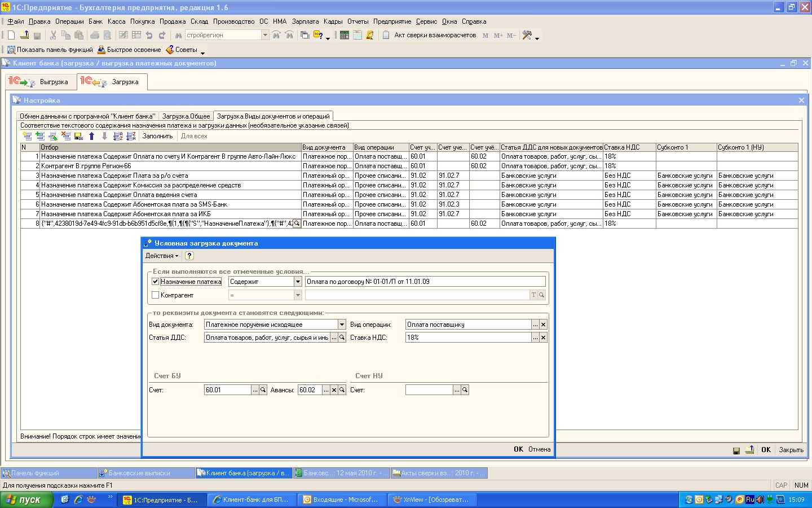Sort rows descending Z-A icon
812x508 pixels.
(131, 136)
